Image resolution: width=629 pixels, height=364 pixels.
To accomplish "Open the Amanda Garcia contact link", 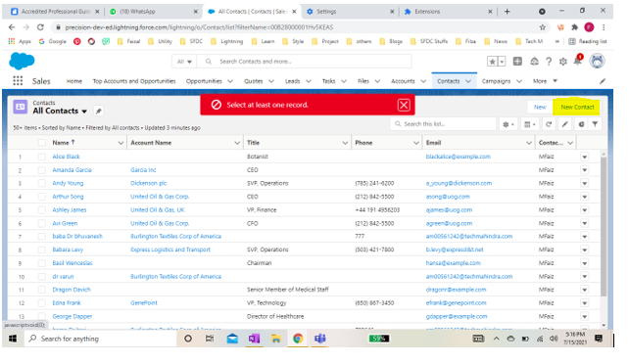I will tap(72, 170).
